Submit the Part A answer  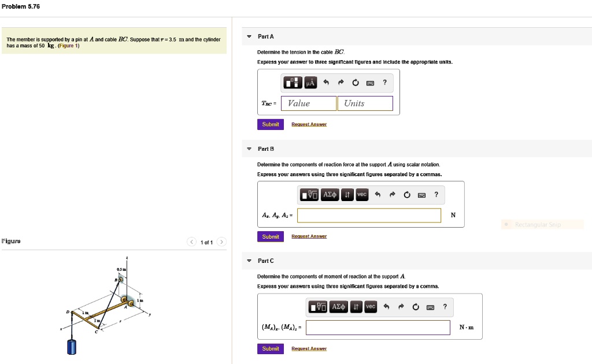[x=271, y=124]
